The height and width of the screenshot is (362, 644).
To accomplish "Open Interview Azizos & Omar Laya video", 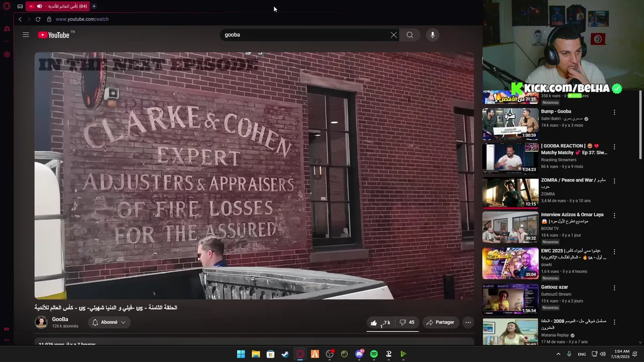I will (x=510, y=227).
